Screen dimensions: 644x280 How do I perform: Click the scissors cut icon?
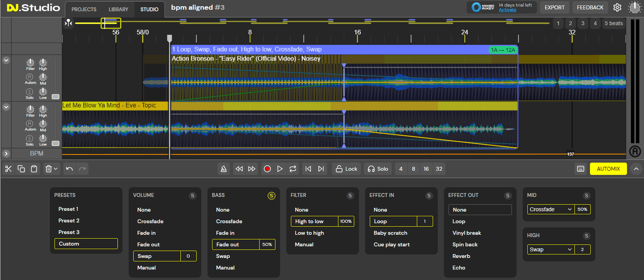click(x=8, y=169)
